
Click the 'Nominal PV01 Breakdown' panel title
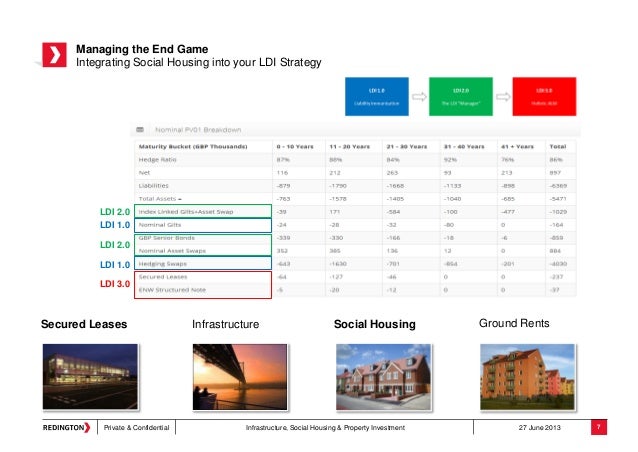pos(198,130)
